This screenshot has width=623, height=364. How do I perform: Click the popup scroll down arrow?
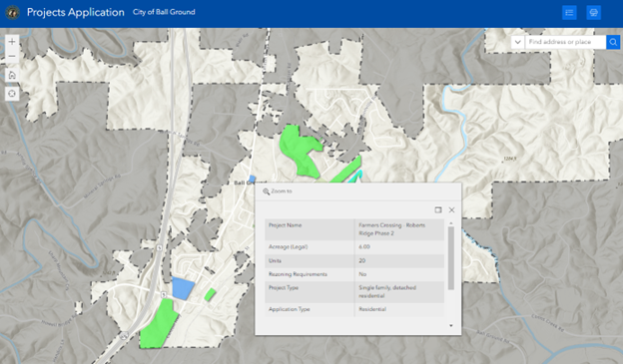click(x=451, y=325)
